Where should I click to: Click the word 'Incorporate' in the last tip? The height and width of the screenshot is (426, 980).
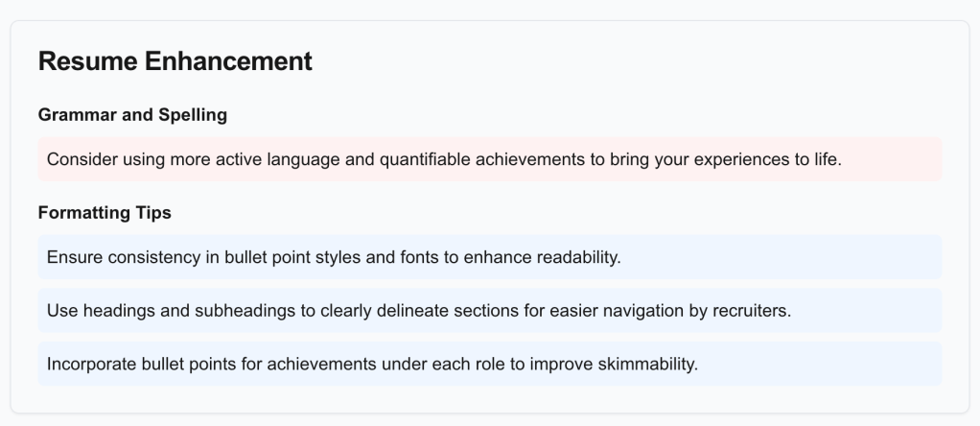tap(91, 365)
